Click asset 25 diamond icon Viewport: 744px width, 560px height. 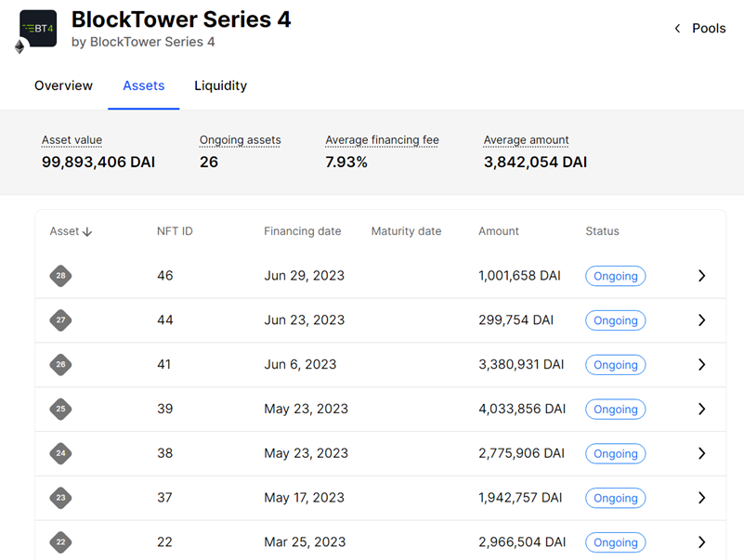60,409
